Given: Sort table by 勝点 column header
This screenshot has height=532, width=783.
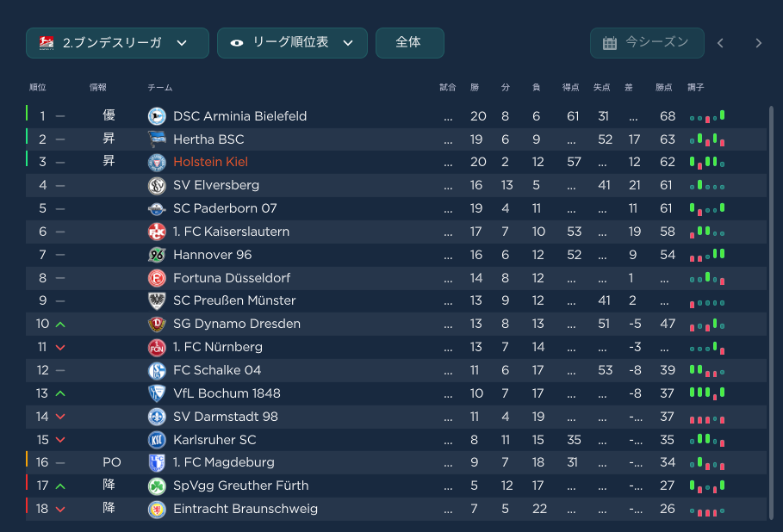Looking at the screenshot, I should coord(663,88).
